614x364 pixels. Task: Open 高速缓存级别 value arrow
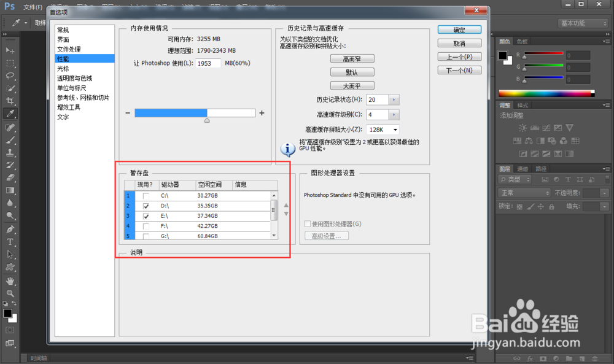pos(394,115)
